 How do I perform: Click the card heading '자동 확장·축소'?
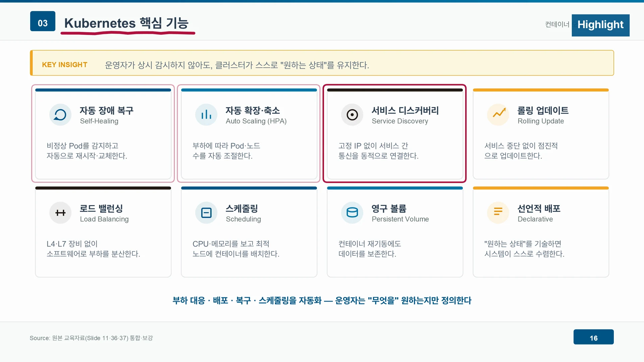[x=253, y=110]
